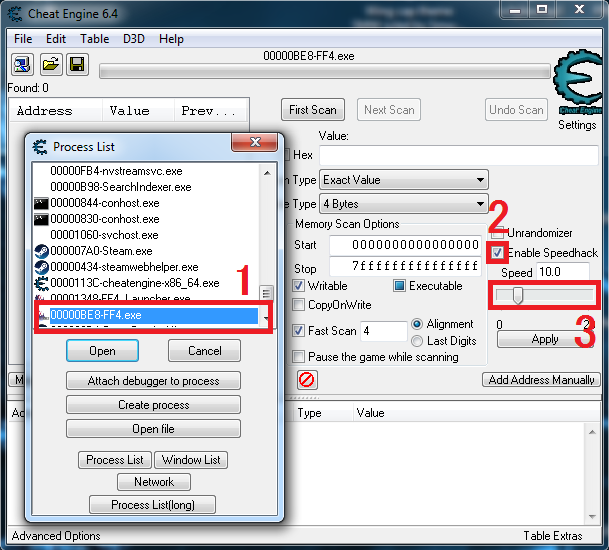Select the Last Digits radio button
The width and height of the screenshot is (609, 550).
pos(417,341)
